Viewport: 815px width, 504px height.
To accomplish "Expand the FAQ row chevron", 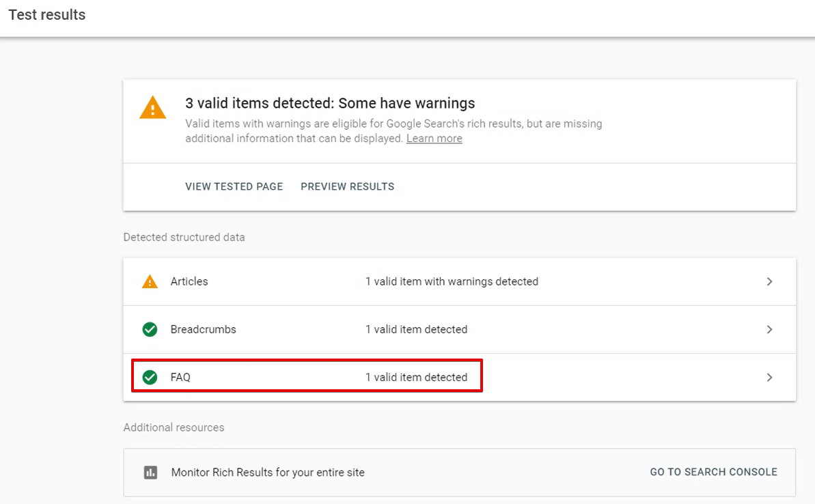I will [x=770, y=377].
